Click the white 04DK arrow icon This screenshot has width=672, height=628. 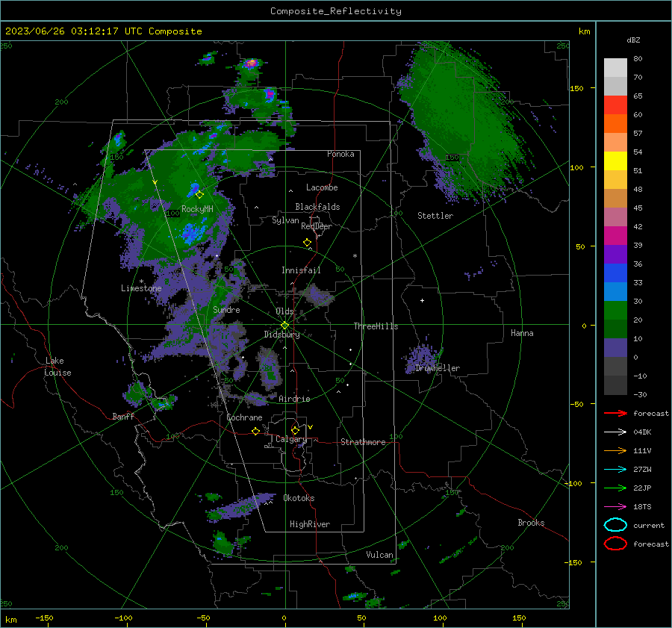click(x=615, y=432)
